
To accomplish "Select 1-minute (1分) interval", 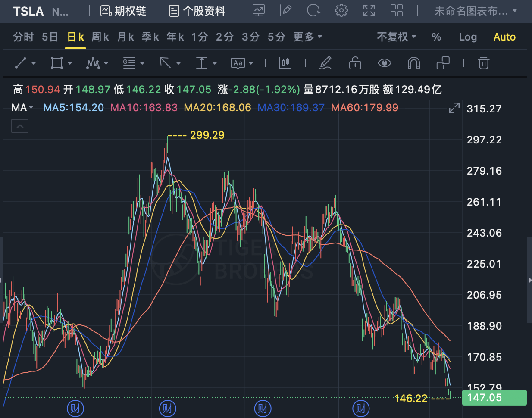I will (x=200, y=37).
